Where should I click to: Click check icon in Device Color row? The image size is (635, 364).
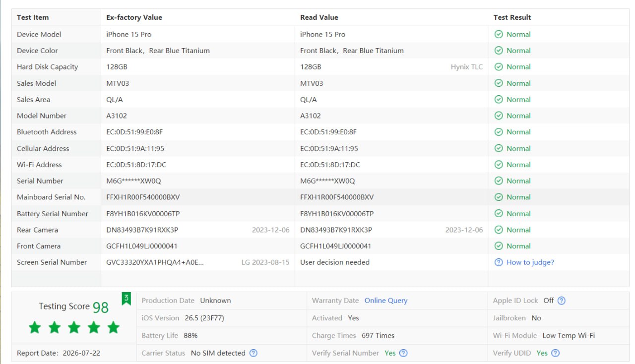[499, 51]
